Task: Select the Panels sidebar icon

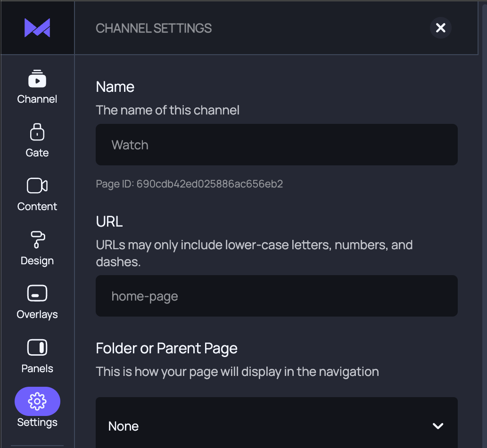Action: point(37,348)
